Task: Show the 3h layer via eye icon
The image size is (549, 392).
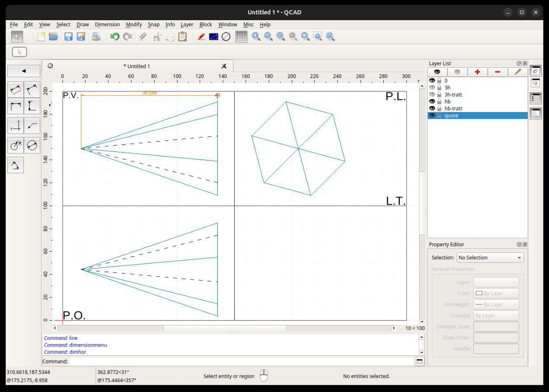Action: pyautogui.click(x=432, y=87)
